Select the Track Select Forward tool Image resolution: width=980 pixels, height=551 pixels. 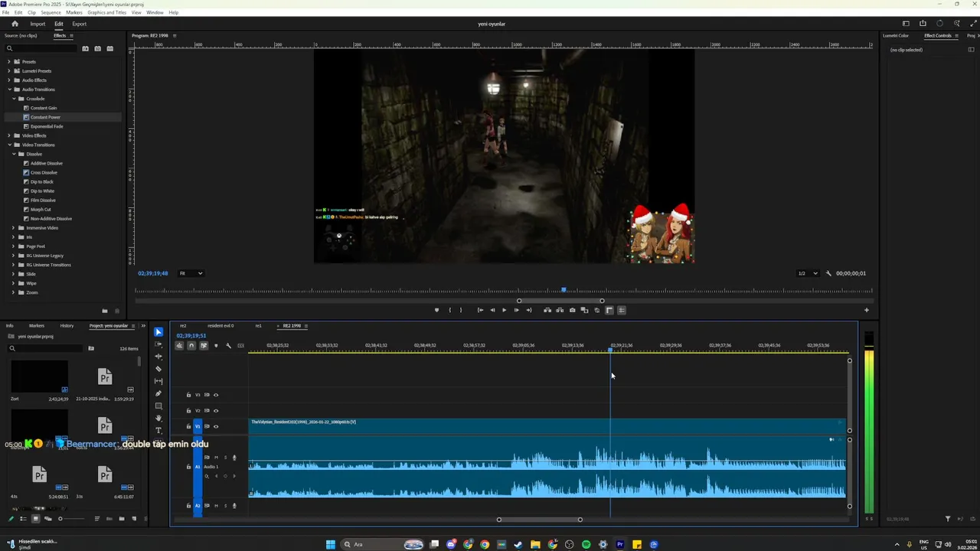158,344
